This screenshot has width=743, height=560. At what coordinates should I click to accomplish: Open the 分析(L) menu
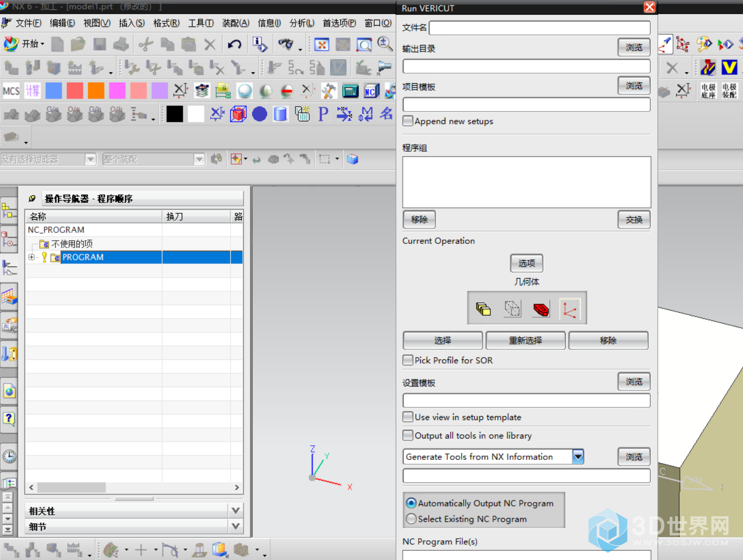[x=302, y=23]
